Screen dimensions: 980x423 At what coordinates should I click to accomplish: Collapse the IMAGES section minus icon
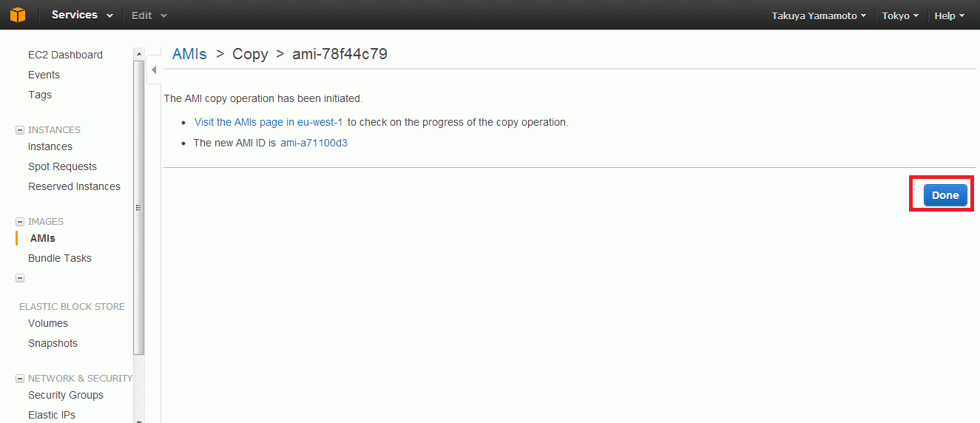(x=20, y=222)
